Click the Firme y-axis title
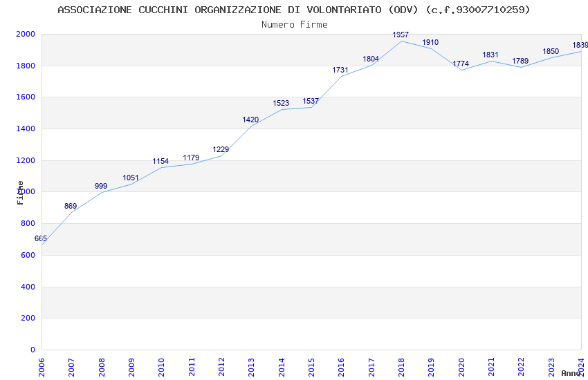Viewport: 588px width, 380px height. (x=20, y=193)
